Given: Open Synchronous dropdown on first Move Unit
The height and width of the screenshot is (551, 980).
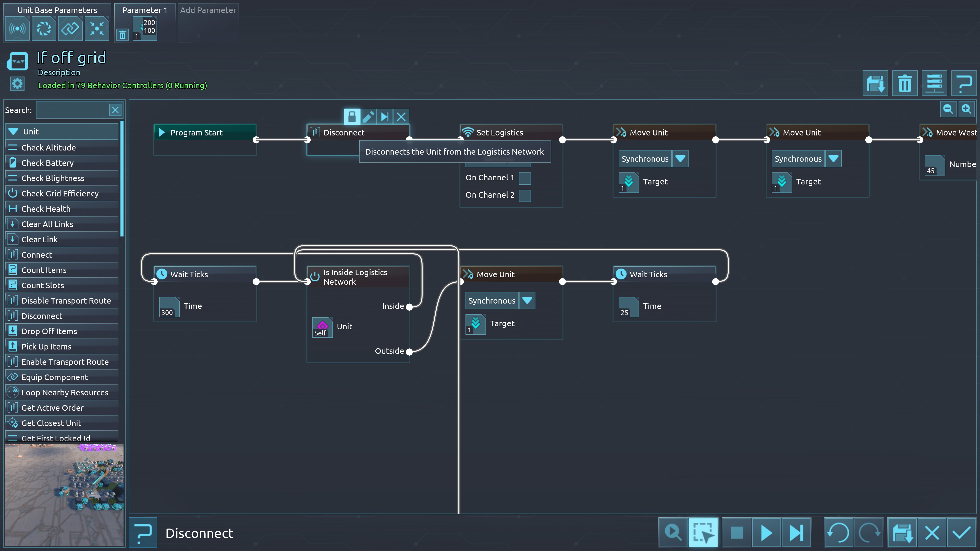Looking at the screenshot, I should click(x=680, y=159).
